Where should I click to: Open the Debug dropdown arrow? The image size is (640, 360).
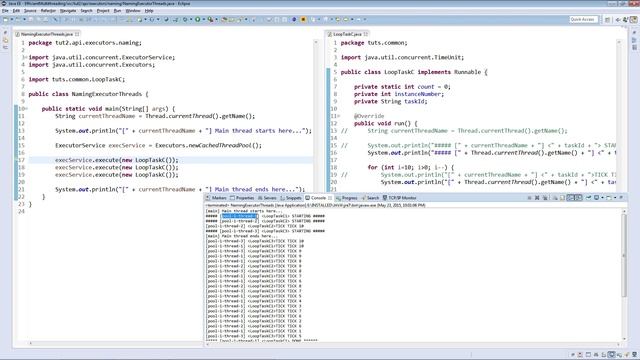point(191,19)
